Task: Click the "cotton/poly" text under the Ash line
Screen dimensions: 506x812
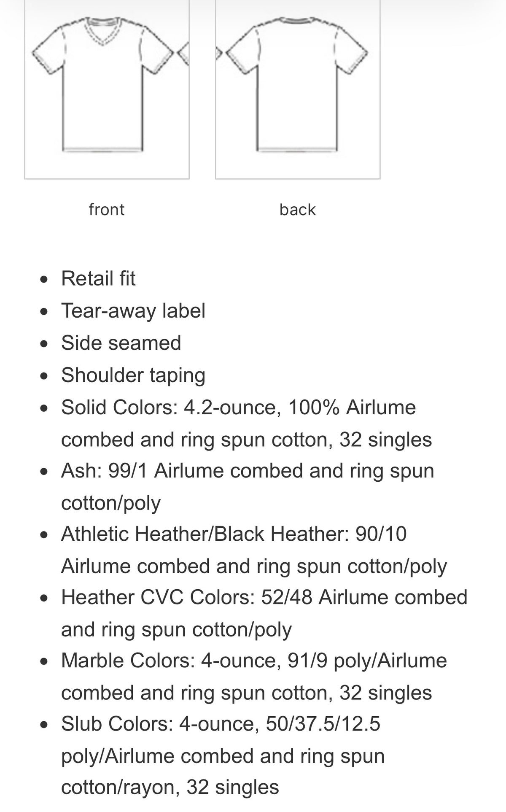Action: [x=111, y=503]
